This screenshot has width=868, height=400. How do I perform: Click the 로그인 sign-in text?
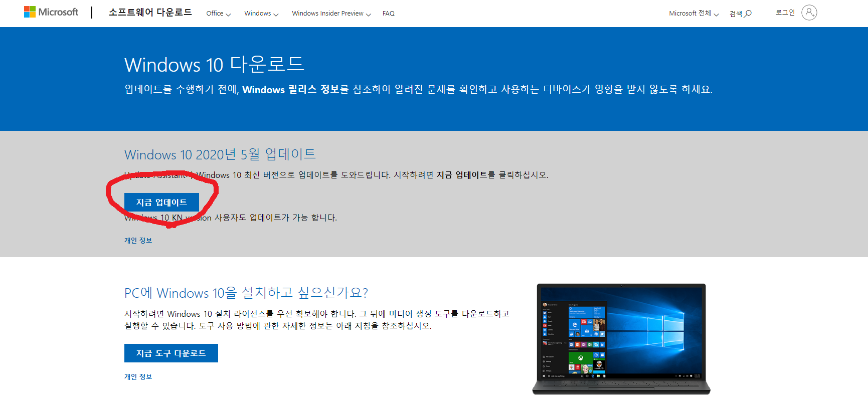(x=785, y=13)
